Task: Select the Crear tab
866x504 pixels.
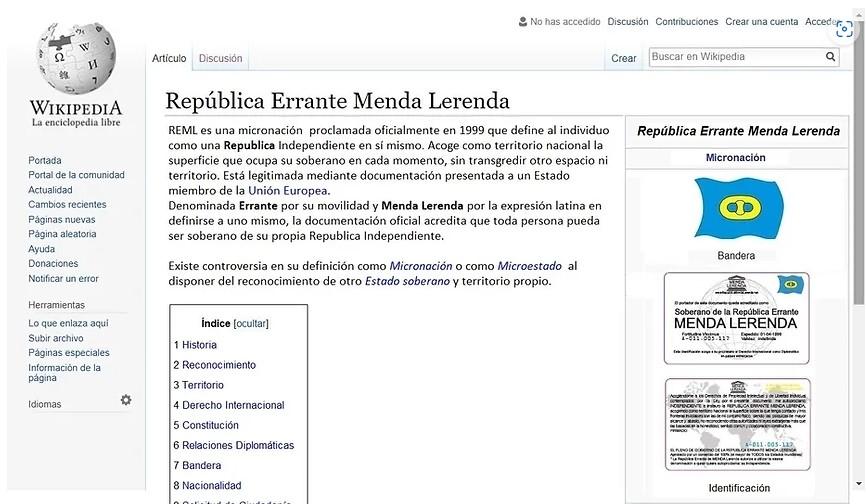Action: pyautogui.click(x=624, y=58)
